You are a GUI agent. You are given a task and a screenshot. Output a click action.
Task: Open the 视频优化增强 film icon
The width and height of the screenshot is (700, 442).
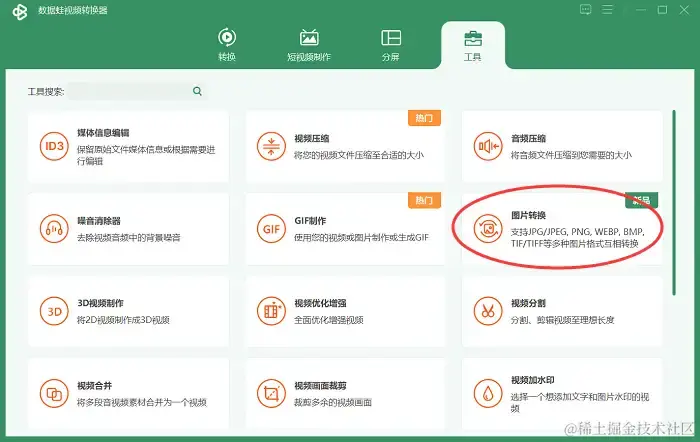pos(271,311)
